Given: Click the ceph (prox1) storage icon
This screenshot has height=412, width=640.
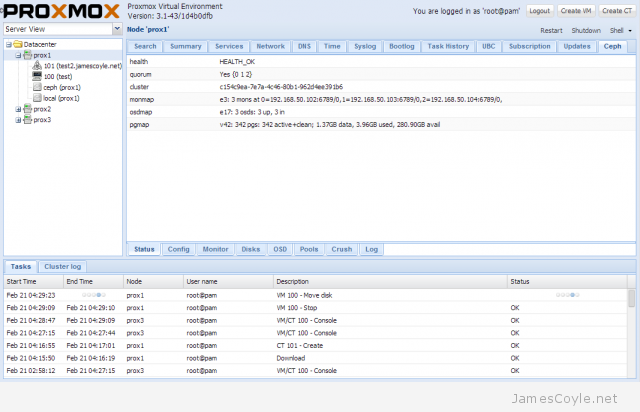Looking at the screenshot, I should click(37, 87).
